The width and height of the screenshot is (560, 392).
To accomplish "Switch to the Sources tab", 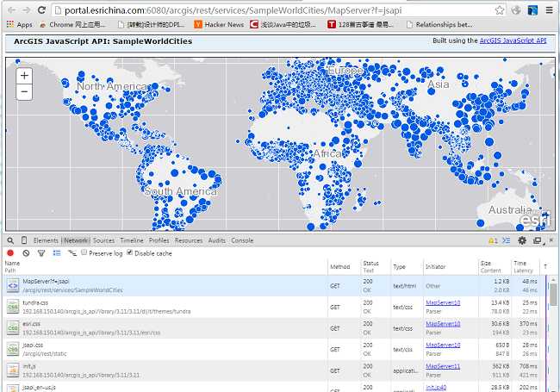I will pyautogui.click(x=103, y=240).
